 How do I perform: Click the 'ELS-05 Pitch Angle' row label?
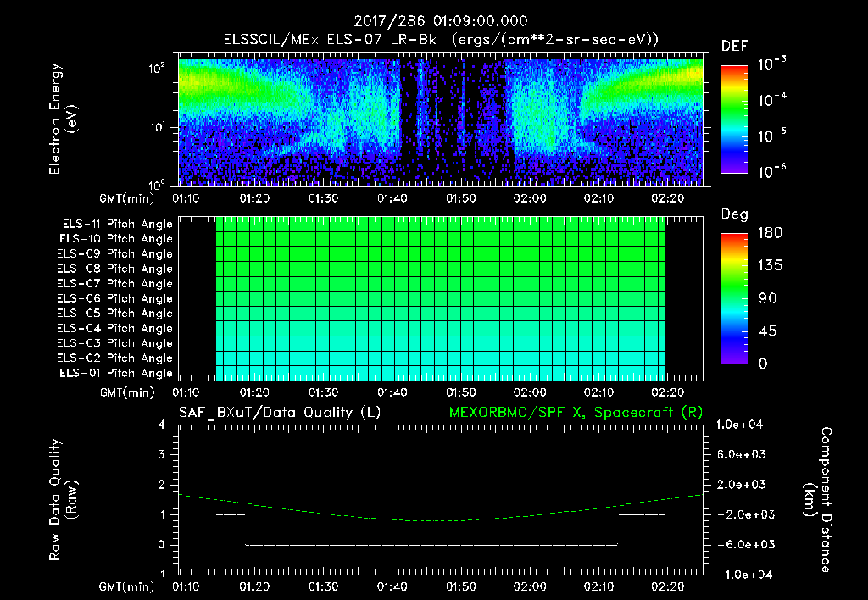tap(115, 314)
